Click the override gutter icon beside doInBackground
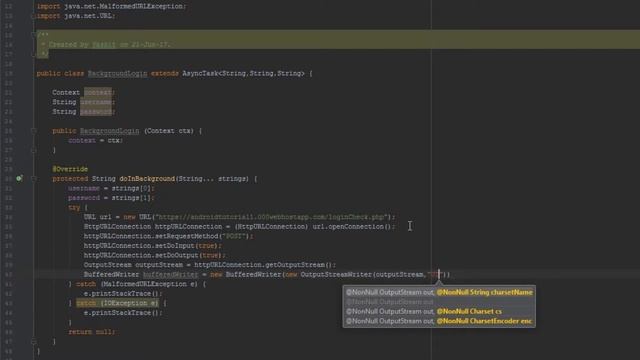 pyautogui.click(x=19, y=178)
